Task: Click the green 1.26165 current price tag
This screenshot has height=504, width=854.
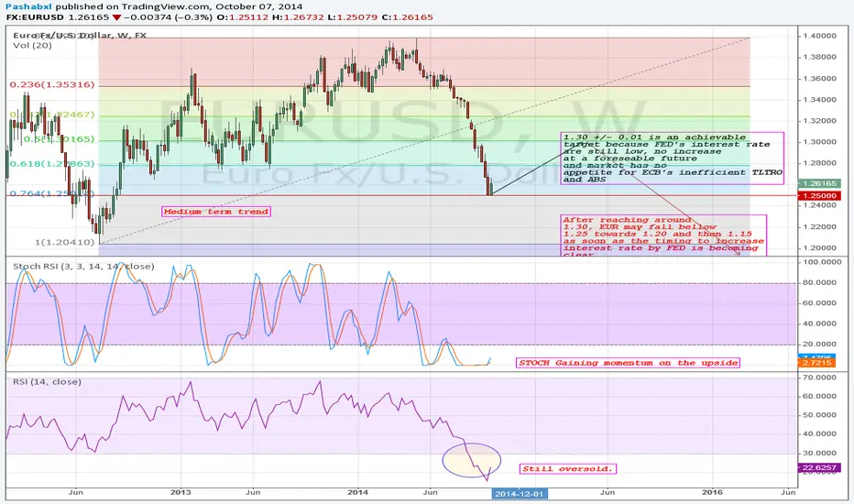Action: pos(819,183)
